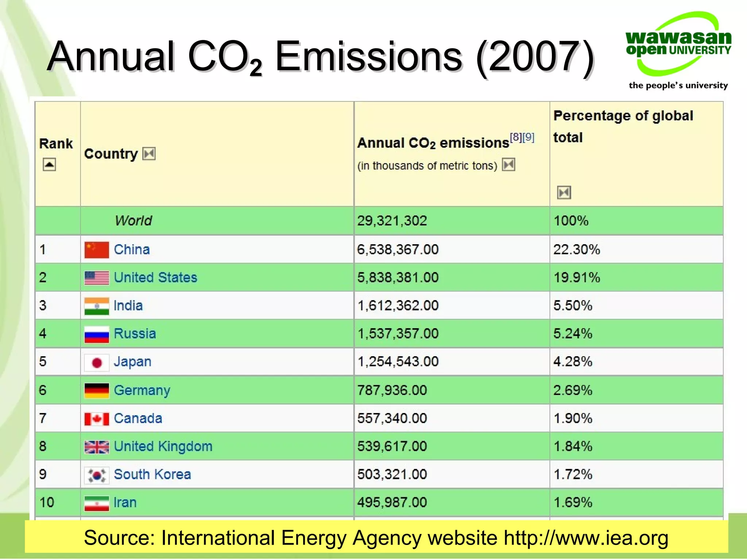Image resolution: width=747 pixels, height=560 pixels.
Task: Open the Japan country link
Action: [x=132, y=362]
